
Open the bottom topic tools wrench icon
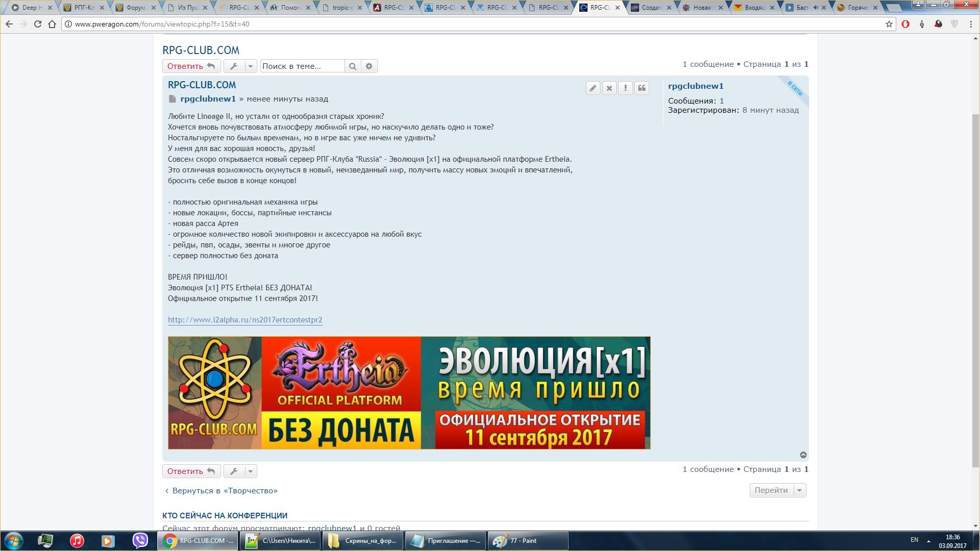click(234, 471)
